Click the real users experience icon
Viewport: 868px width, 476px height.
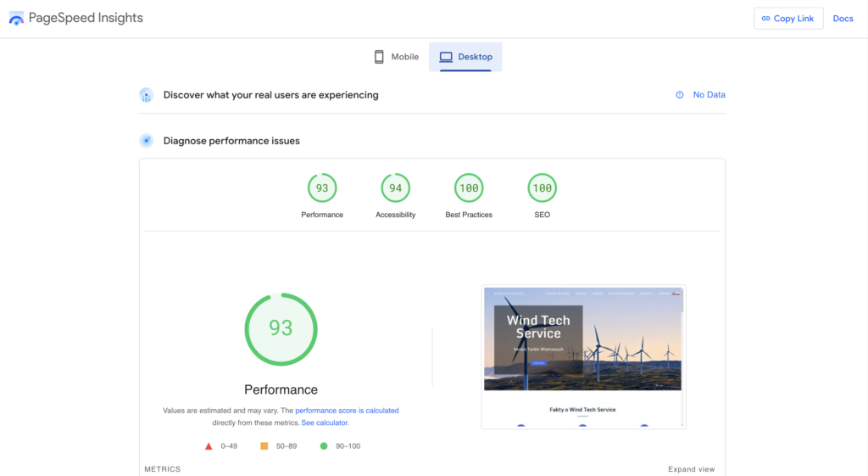coord(147,95)
